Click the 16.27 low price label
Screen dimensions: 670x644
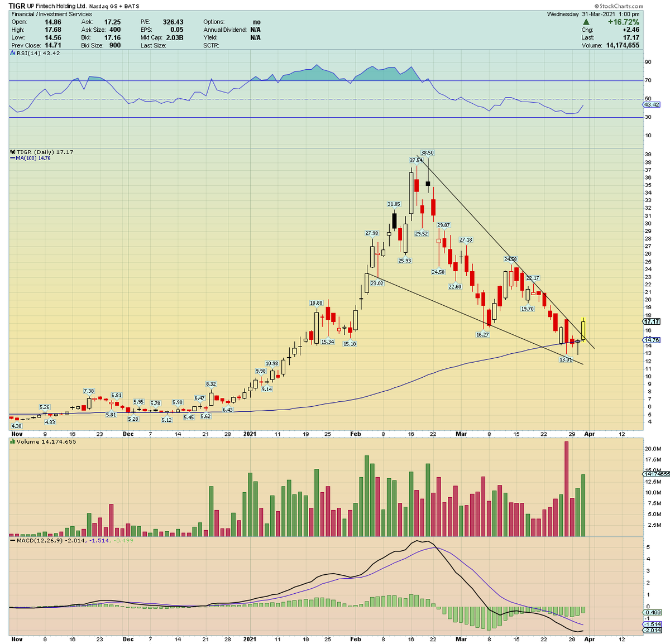(x=482, y=335)
